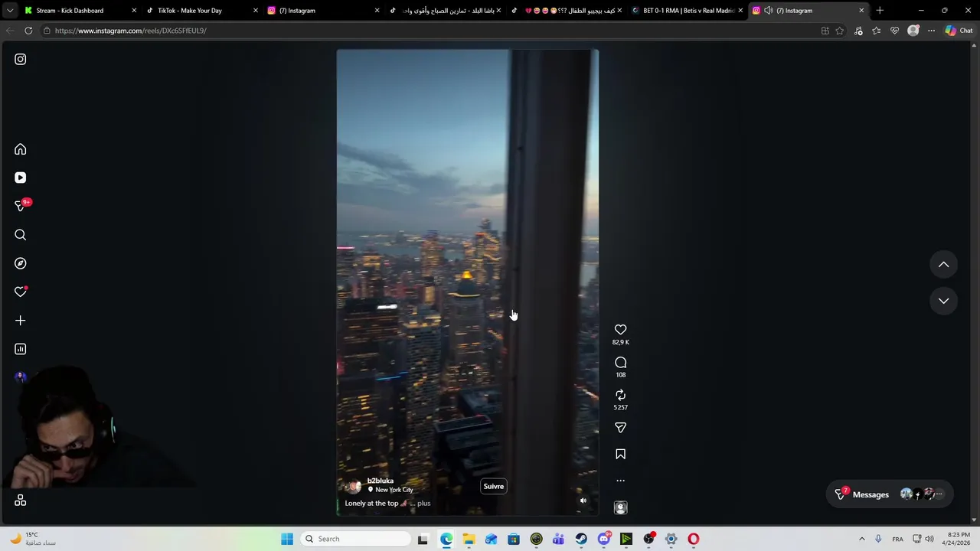The width and height of the screenshot is (980, 551).
Task: Save the reel with the bookmark icon
Action: [621, 455]
